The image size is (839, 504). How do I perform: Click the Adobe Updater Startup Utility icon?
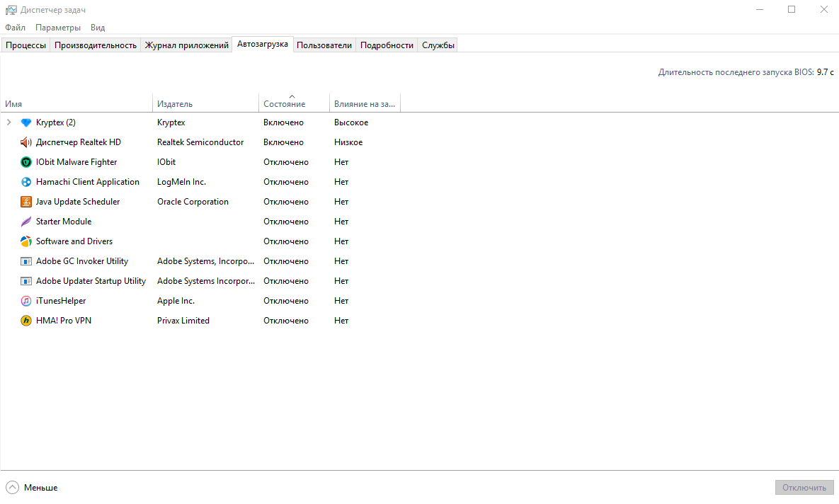pyautogui.click(x=25, y=281)
